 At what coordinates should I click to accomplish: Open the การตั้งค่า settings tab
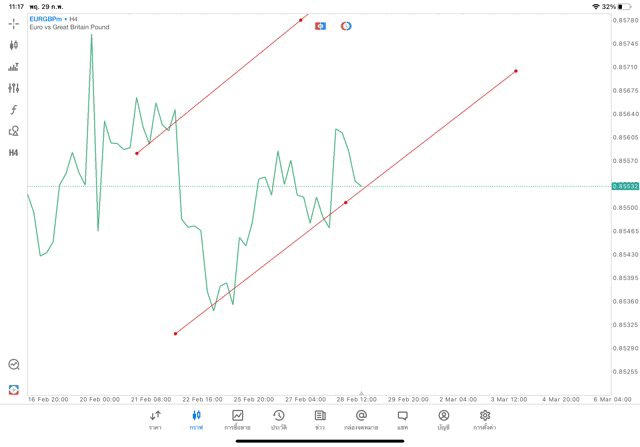[x=485, y=419]
